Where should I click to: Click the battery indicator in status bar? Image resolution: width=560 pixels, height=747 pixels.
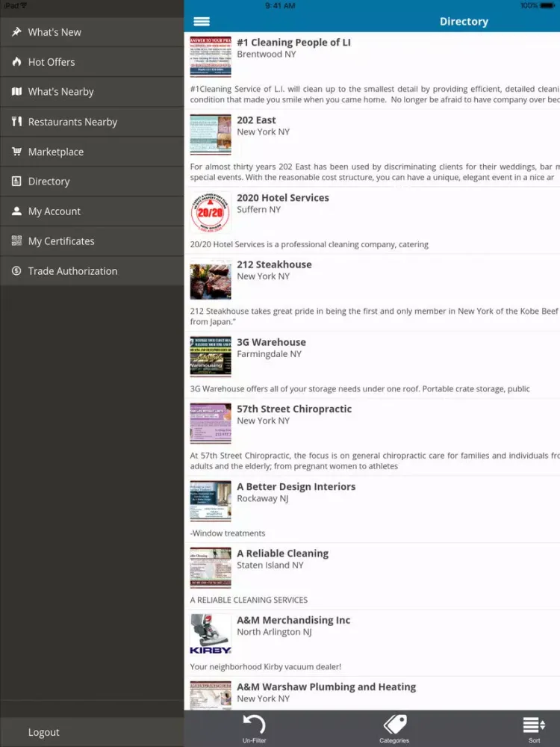point(547,6)
